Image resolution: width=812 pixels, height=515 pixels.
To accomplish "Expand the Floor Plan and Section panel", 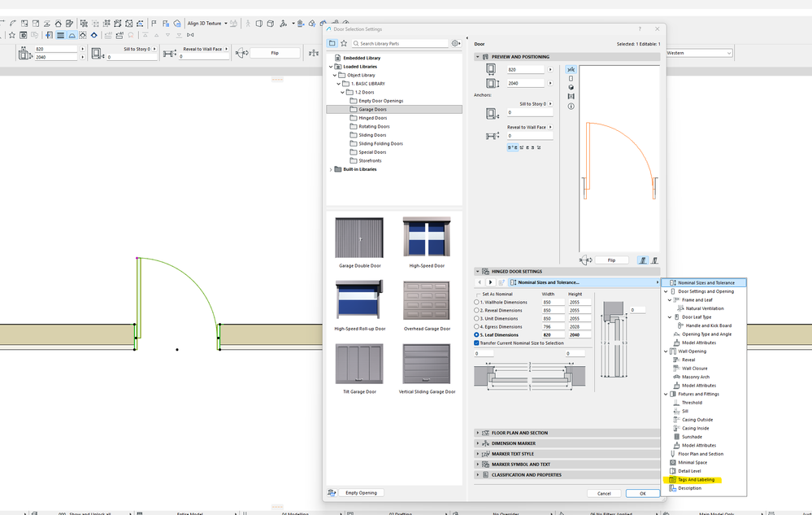I will coord(477,433).
